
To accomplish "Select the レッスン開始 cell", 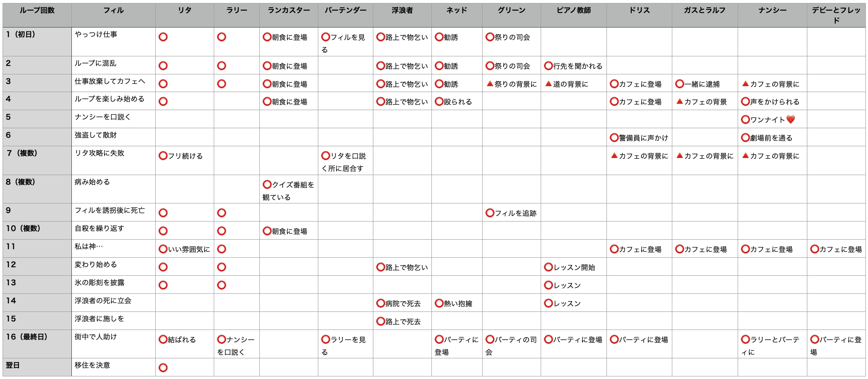I will coord(573,267).
